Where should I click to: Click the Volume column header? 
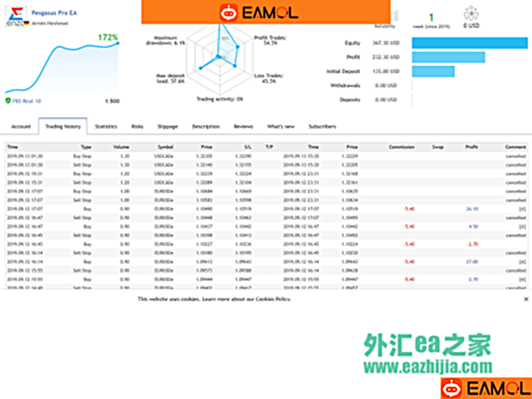point(121,147)
